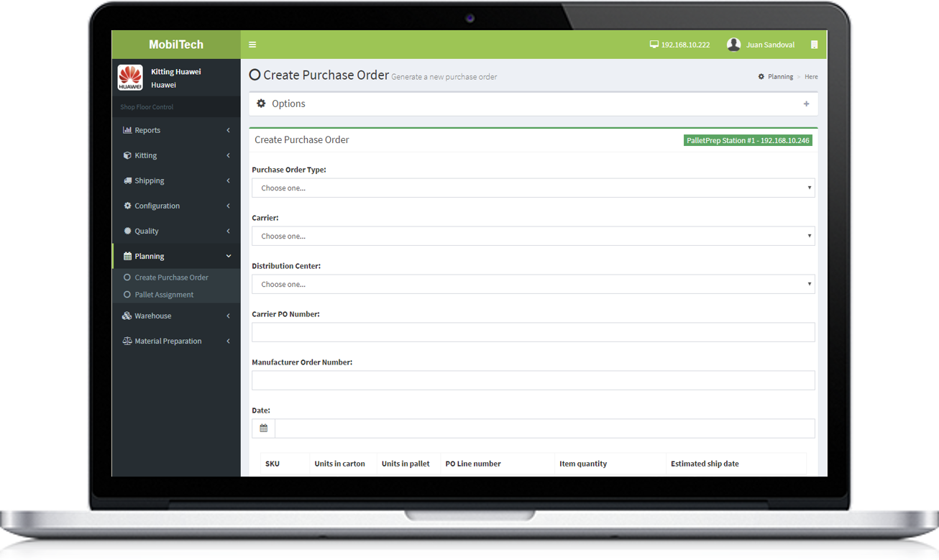
Task: Collapse the Planning sidebar menu
Action: (x=176, y=256)
